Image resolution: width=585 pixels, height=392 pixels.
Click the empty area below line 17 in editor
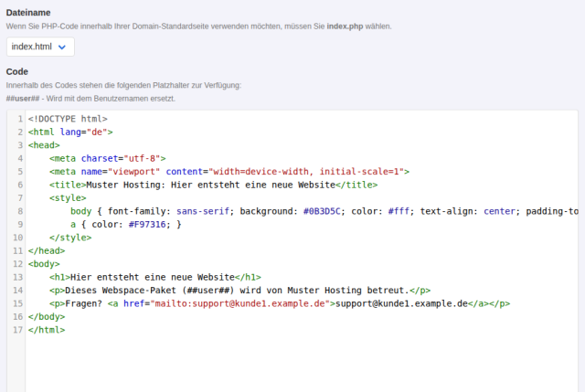pyautogui.click(x=302, y=364)
